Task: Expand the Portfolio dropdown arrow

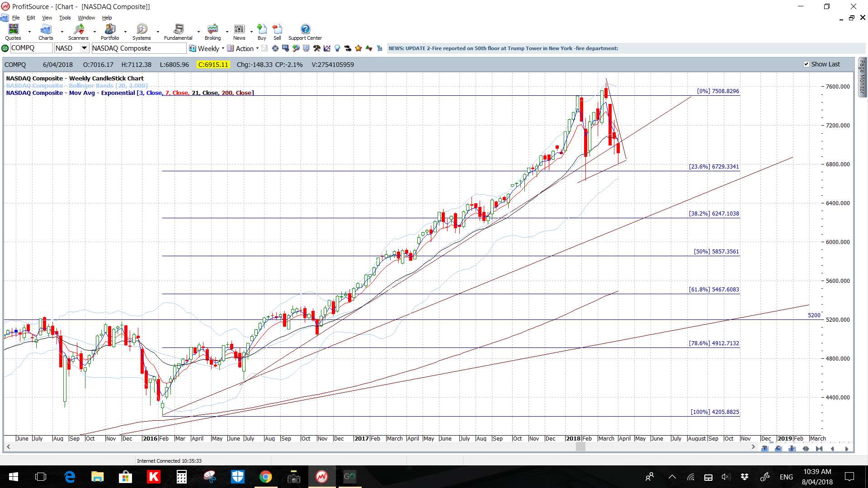Action: (x=125, y=32)
